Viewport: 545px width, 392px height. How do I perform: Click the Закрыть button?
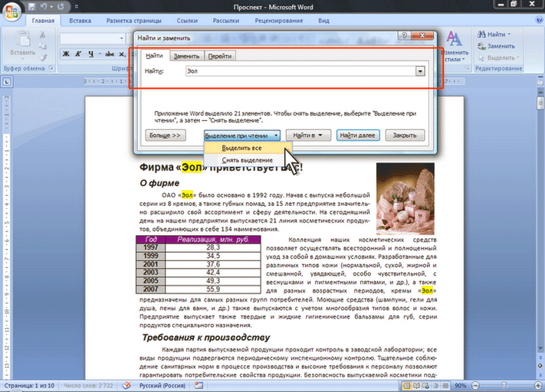(x=405, y=135)
